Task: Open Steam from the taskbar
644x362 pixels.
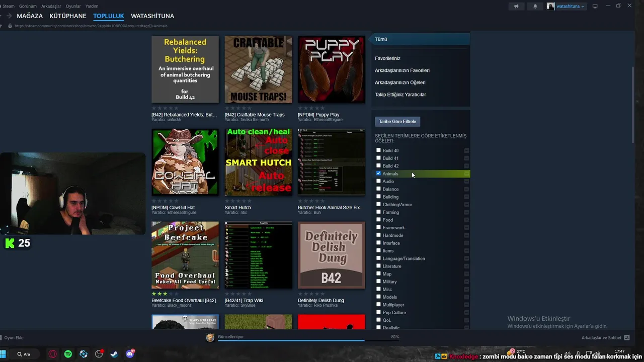Action: 114,354
